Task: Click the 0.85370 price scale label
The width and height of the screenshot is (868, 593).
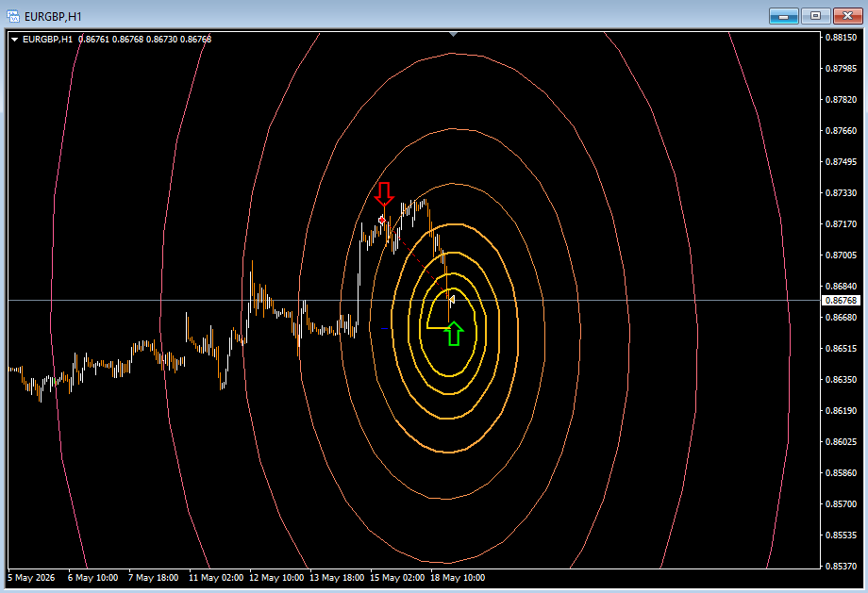Action: (x=841, y=567)
